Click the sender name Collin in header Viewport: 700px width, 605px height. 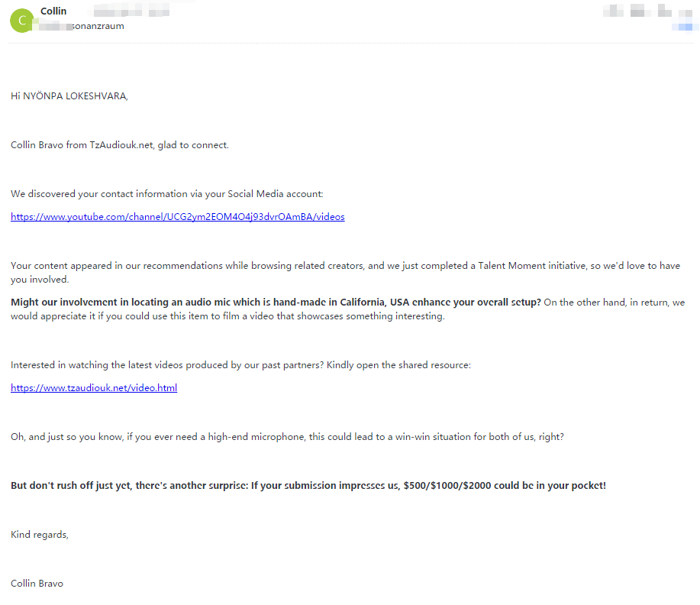point(53,11)
